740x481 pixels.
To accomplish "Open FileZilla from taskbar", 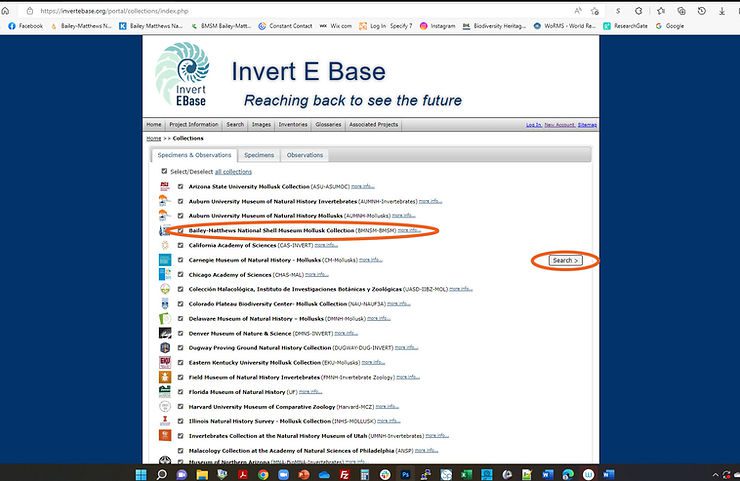I will tap(345, 474).
